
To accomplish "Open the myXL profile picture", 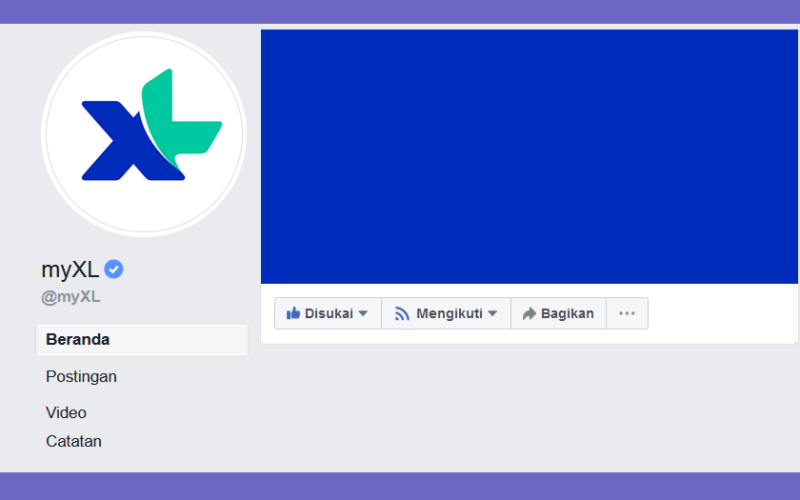I will (x=144, y=134).
